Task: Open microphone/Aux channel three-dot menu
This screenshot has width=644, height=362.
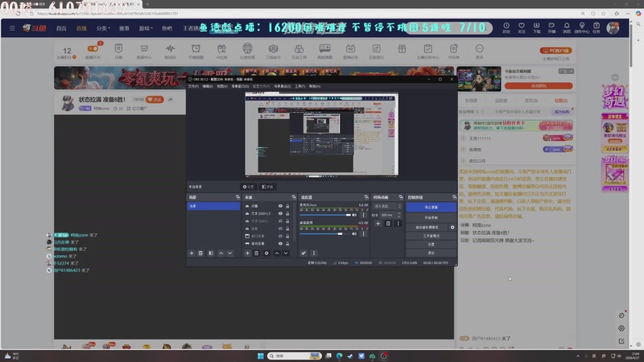Action: click(363, 215)
